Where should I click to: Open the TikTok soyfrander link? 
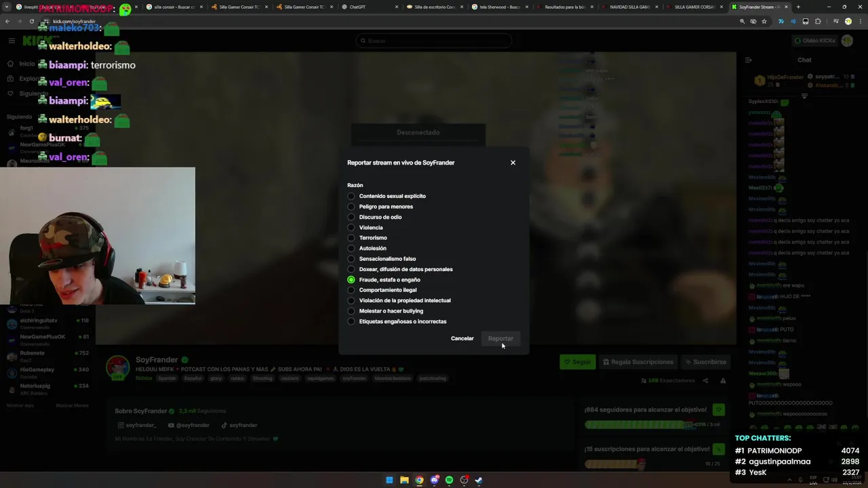[239, 425]
